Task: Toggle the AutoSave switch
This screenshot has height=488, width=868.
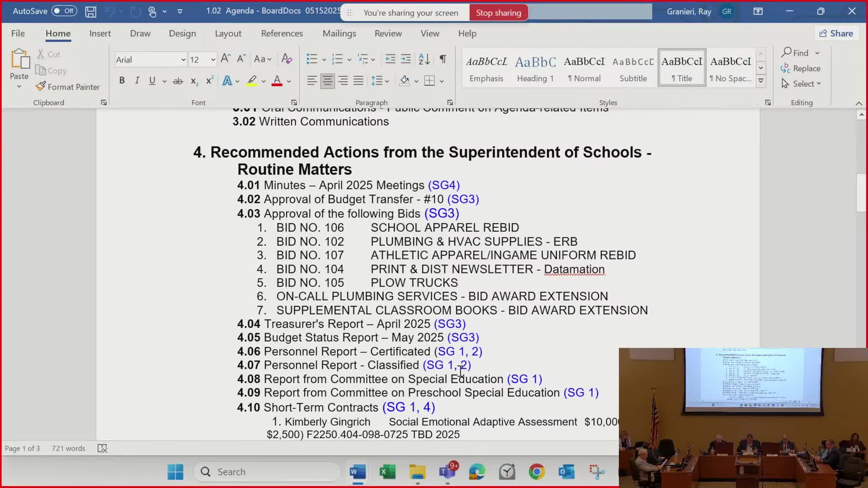Action: pos(64,11)
